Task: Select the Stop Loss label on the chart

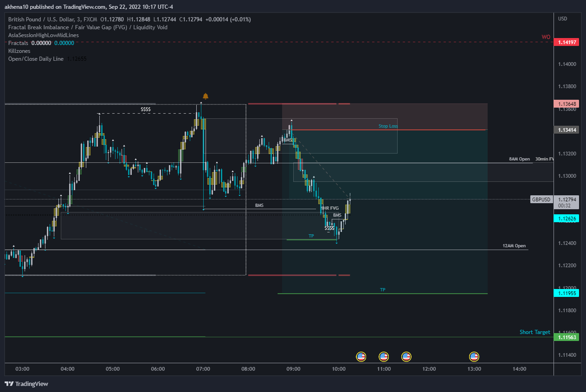Action: tap(388, 126)
